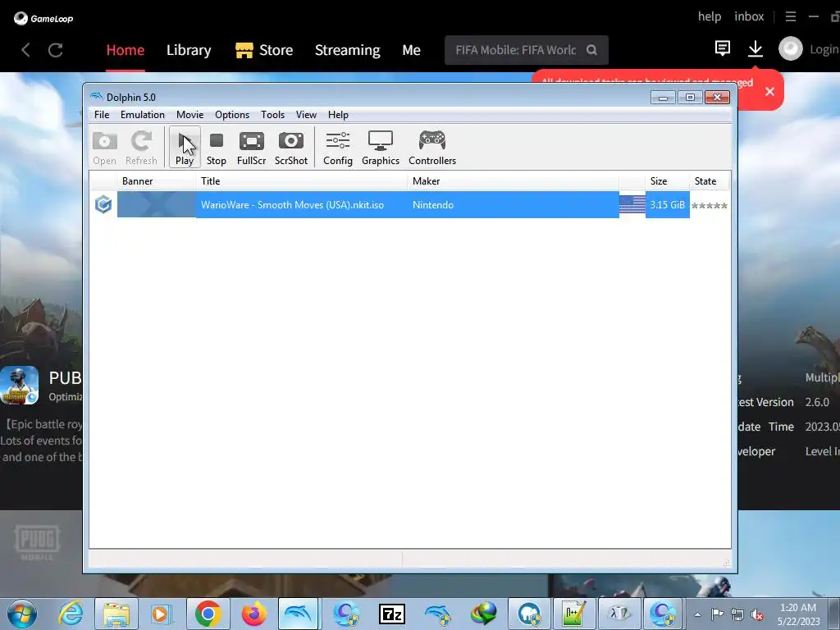Click the PUBG Mobile game icon
The height and width of the screenshot is (630, 840).
pyautogui.click(x=20, y=386)
